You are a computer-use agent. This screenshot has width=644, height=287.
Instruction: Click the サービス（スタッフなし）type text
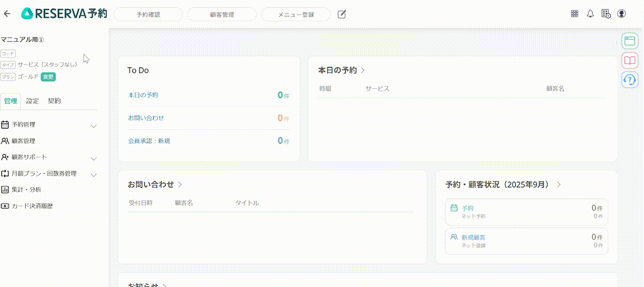tap(47, 65)
